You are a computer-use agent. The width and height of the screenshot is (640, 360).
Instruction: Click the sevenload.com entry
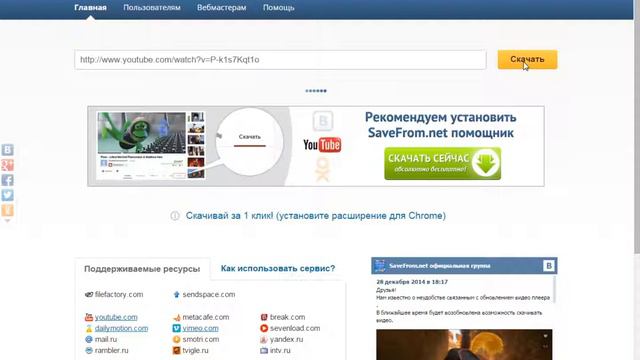295,328
